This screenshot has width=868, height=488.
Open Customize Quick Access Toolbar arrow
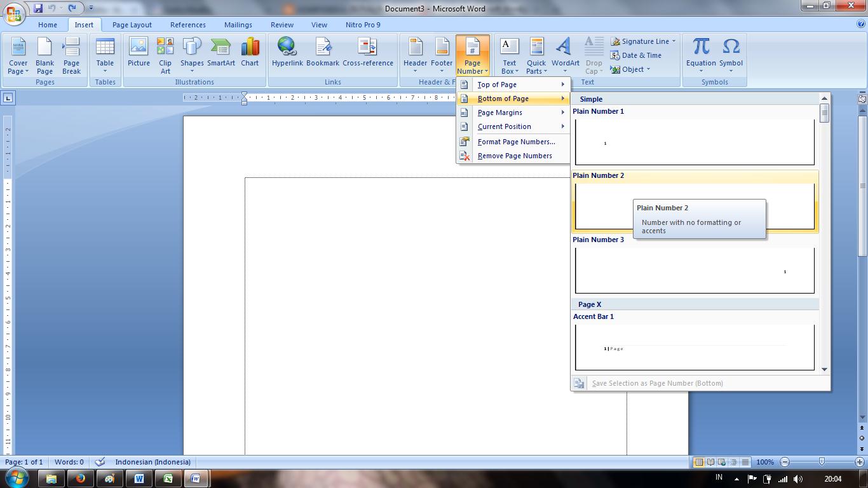91,8
